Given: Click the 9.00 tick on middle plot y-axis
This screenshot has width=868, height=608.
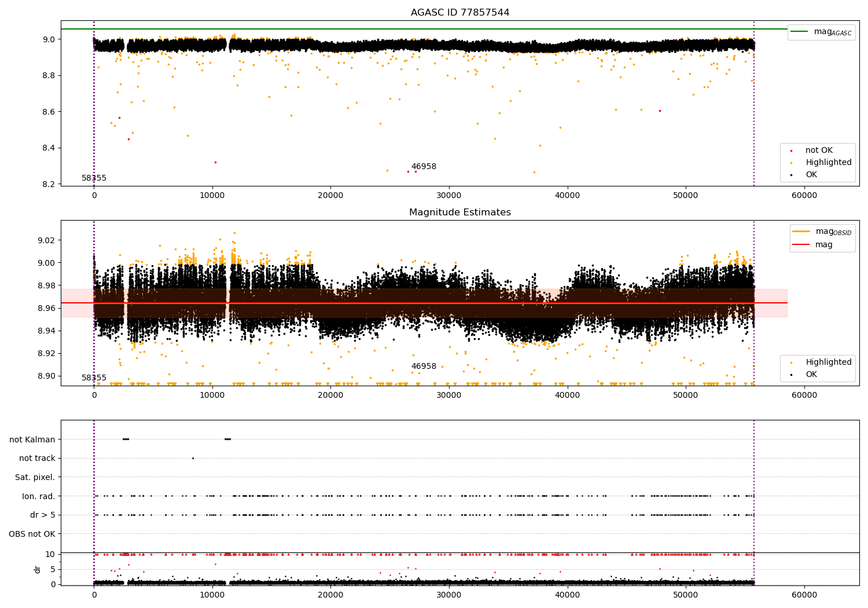Looking at the screenshot, I should pos(46,263).
